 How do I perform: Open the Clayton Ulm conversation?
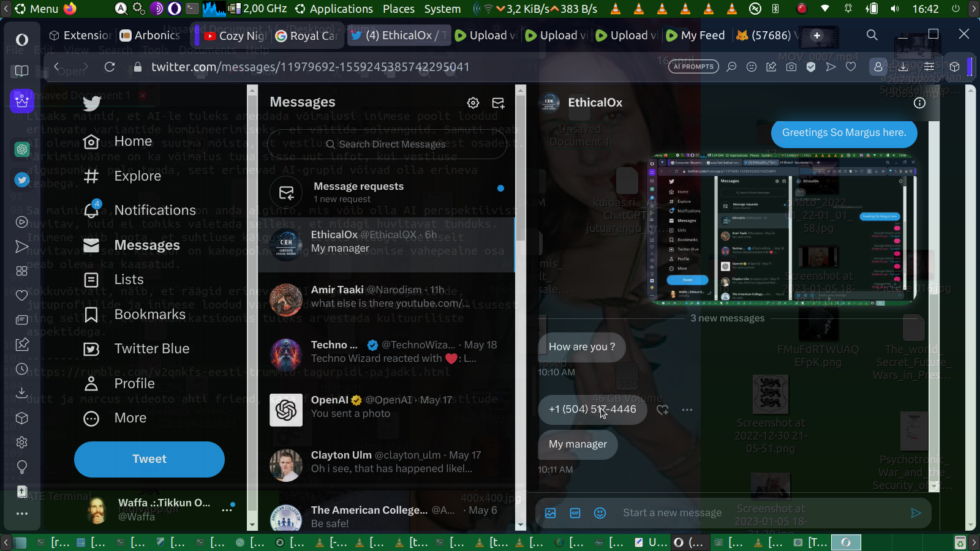coord(386,465)
